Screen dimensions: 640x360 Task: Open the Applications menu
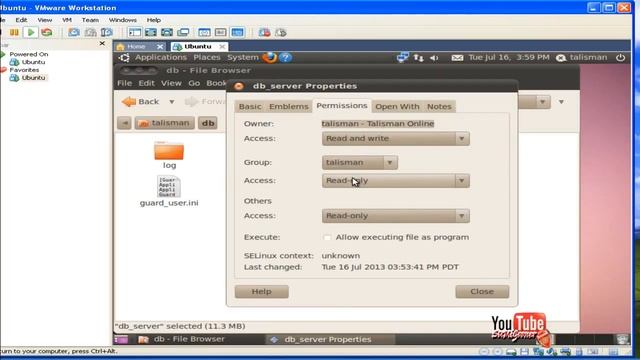161,58
